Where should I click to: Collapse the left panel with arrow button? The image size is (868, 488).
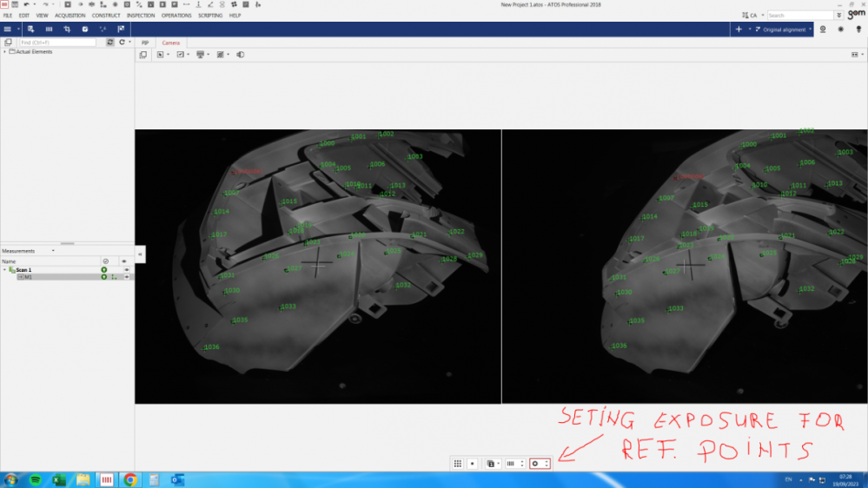(140, 254)
